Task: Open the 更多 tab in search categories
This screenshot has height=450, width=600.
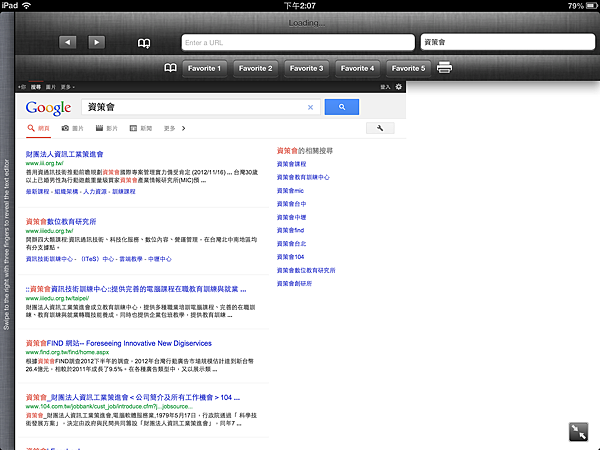Action: pyautogui.click(x=170, y=129)
